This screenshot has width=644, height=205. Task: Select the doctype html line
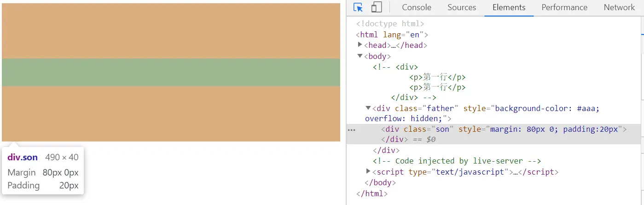coord(390,23)
